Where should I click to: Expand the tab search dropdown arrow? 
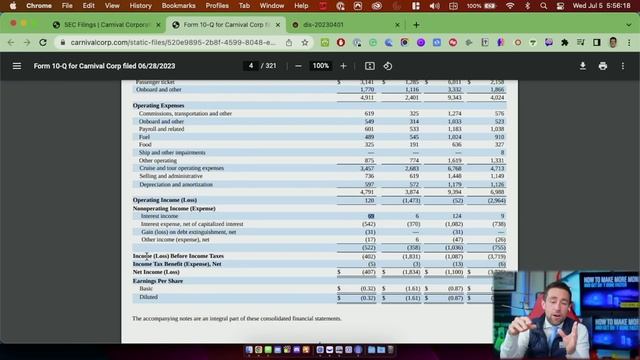(629, 25)
